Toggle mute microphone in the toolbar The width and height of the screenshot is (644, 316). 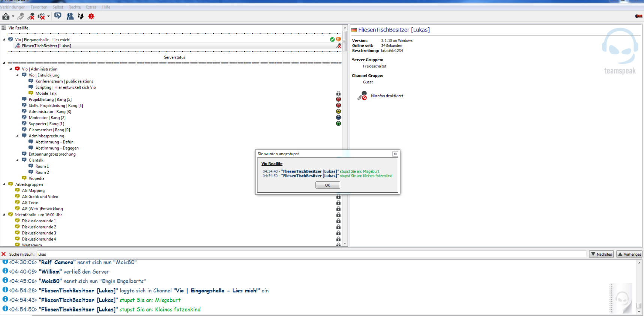click(x=31, y=16)
